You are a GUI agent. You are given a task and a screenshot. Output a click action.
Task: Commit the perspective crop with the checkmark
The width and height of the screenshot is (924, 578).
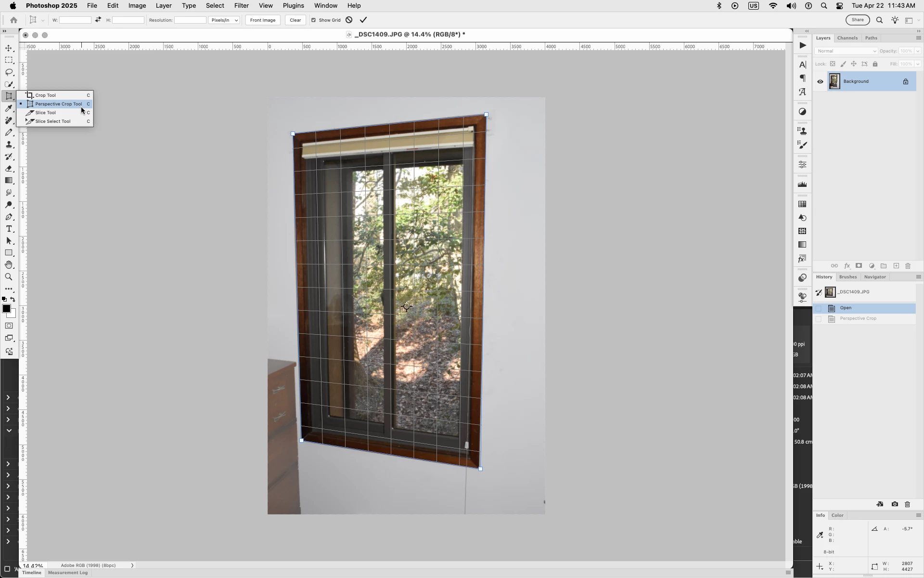point(363,20)
